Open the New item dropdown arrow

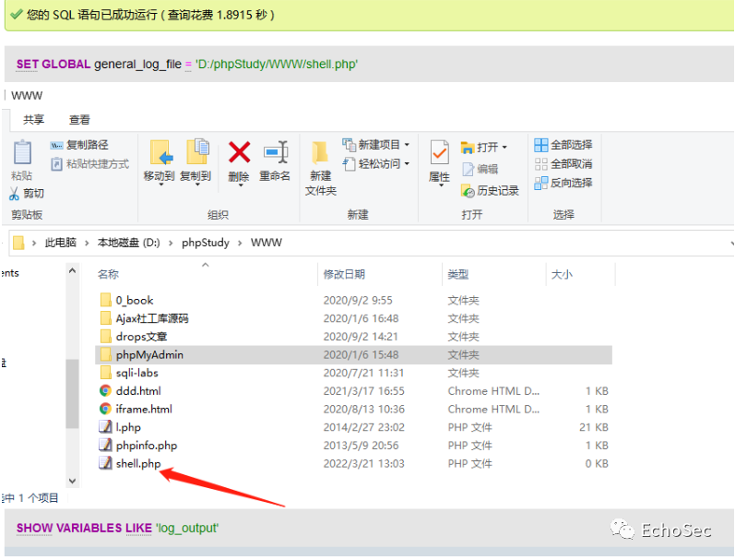point(407,145)
